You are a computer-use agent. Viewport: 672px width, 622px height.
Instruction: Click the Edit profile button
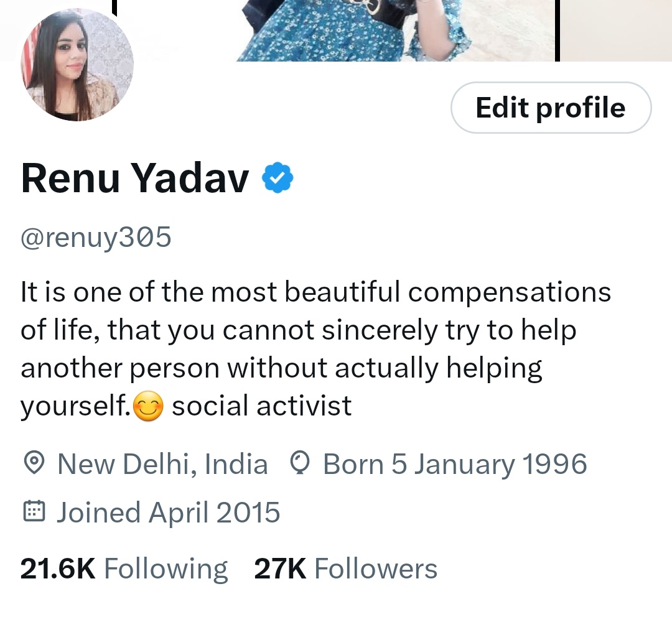(551, 108)
